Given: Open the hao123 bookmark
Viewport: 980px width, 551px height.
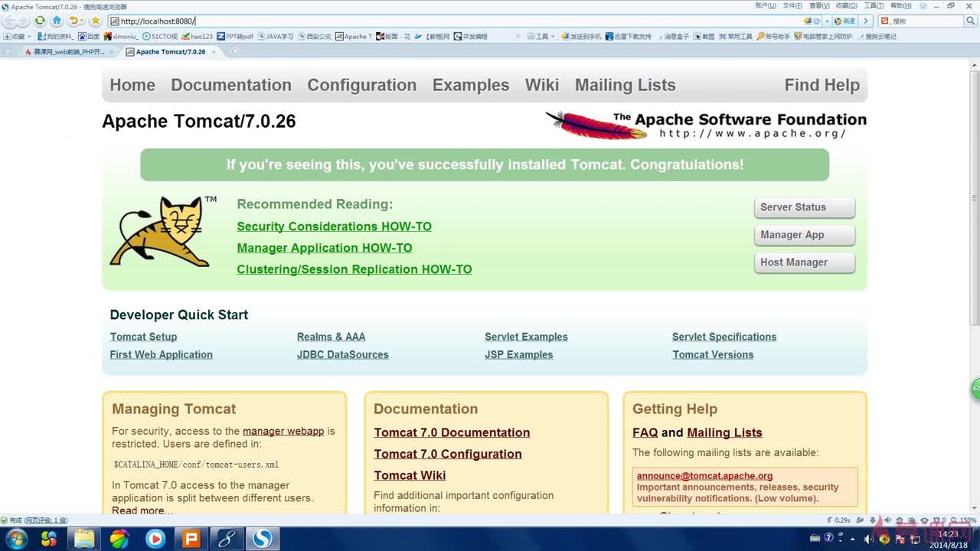Looking at the screenshot, I should [198, 36].
